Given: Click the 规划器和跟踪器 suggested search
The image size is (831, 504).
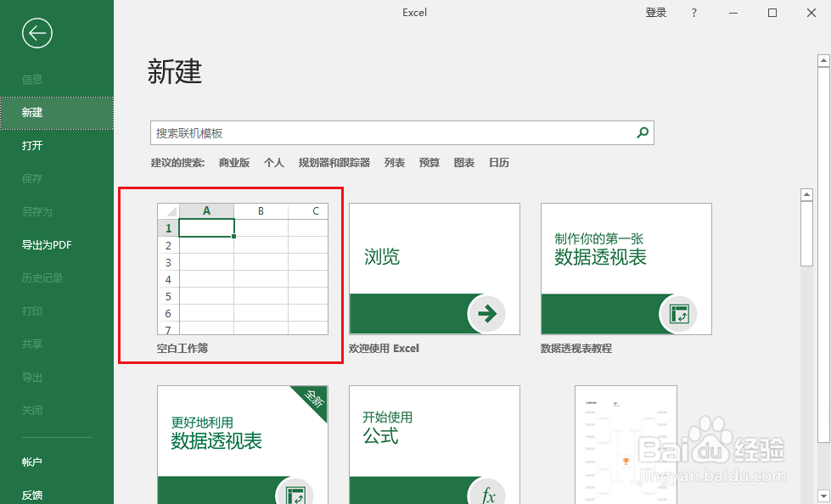Looking at the screenshot, I should 334,163.
